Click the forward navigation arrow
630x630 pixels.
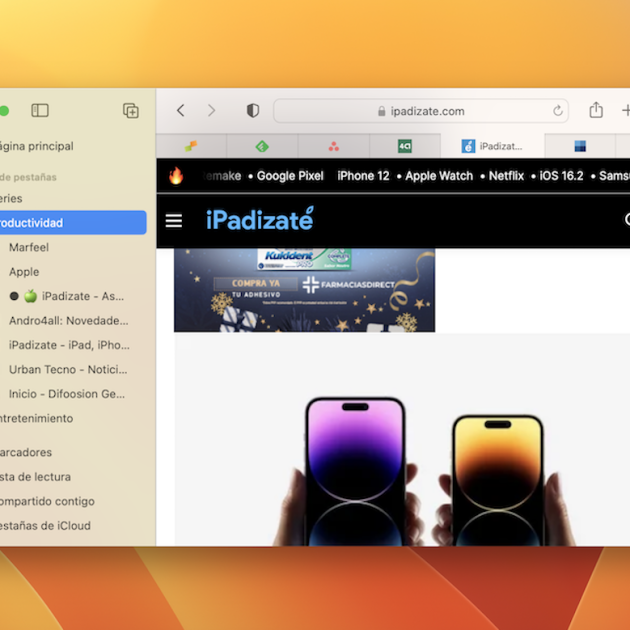point(211,110)
